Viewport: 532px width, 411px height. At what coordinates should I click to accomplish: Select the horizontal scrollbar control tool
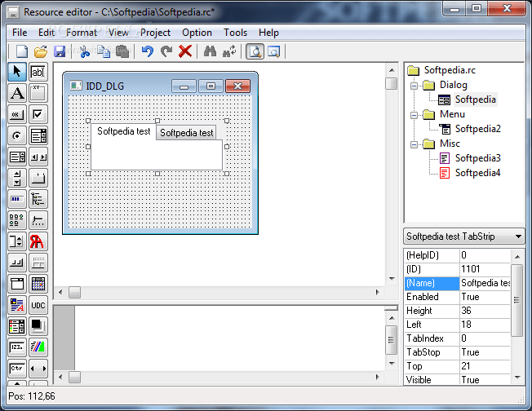(x=38, y=157)
